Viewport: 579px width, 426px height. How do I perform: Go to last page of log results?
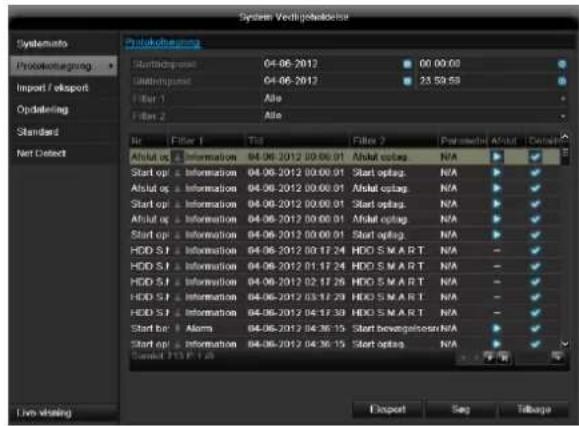503,357
